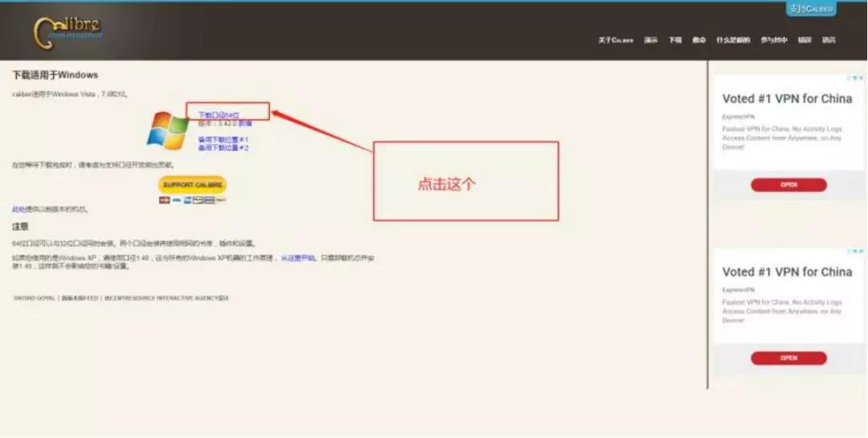868x438 pixels.
Task: Click the blue 支持Calibre badge at top right
Action: [810, 9]
